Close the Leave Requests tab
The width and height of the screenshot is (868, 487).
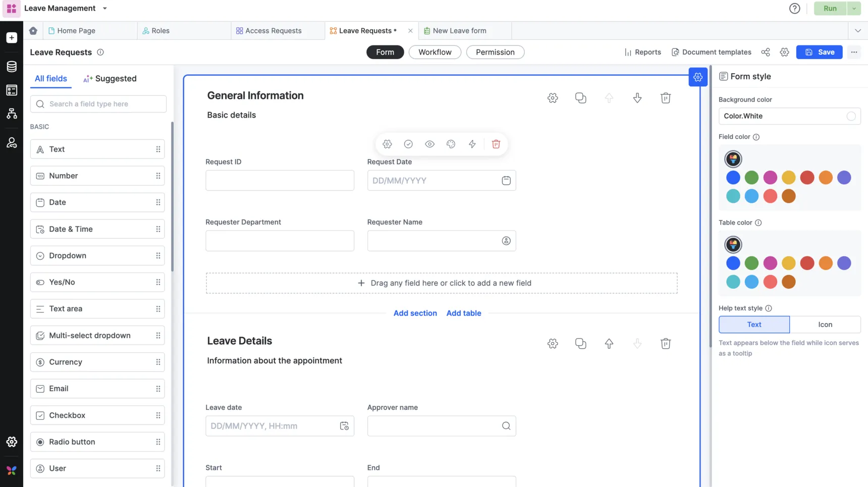(x=410, y=31)
